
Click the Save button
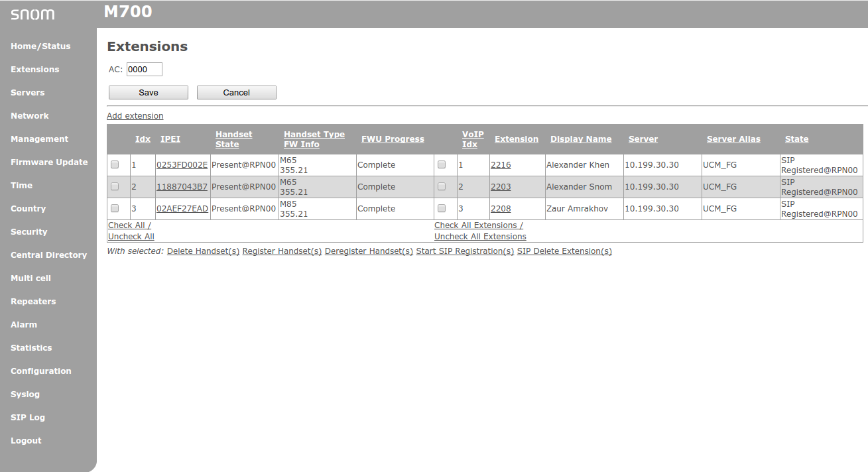point(149,93)
